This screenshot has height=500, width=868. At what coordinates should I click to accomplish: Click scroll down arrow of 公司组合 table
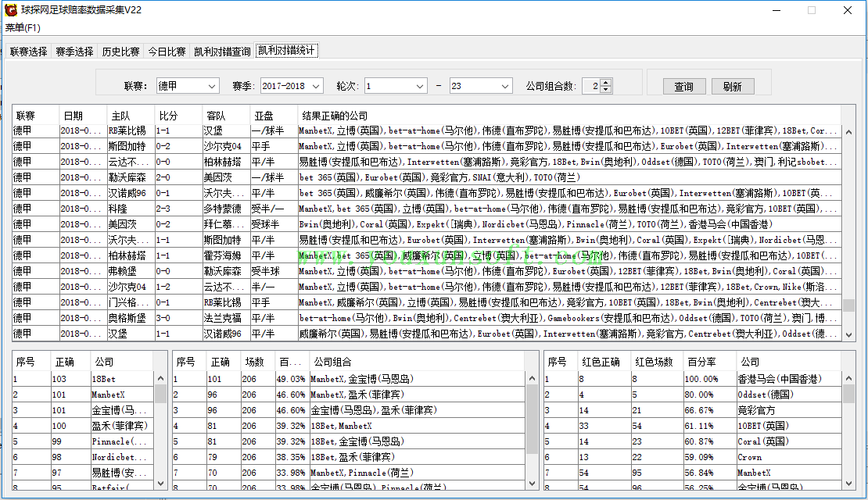point(532,483)
